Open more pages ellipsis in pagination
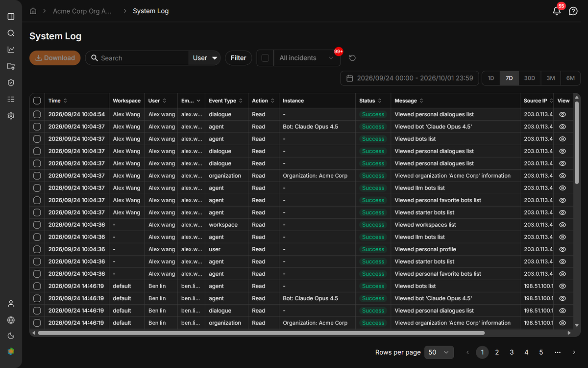The height and width of the screenshot is (368, 588). 558,352
